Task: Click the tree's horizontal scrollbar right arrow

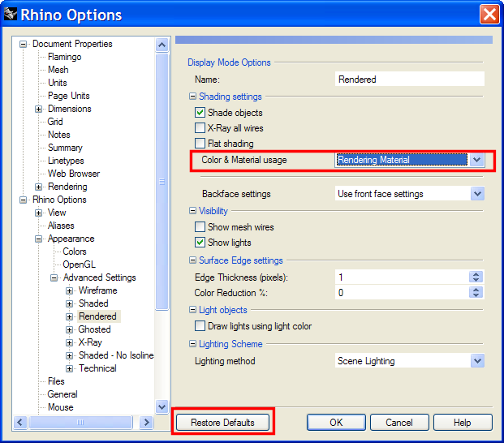Action: 146,422
